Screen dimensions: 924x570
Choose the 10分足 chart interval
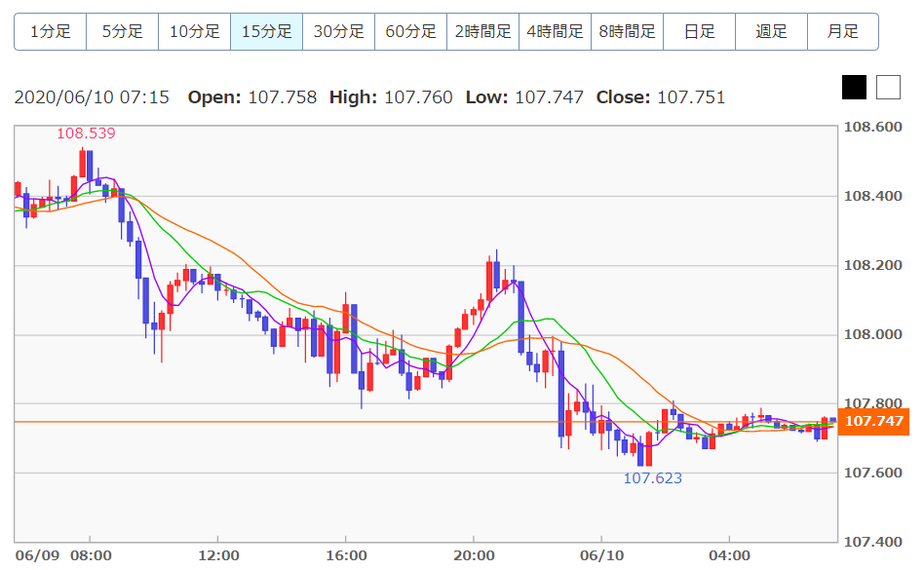(195, 32)
